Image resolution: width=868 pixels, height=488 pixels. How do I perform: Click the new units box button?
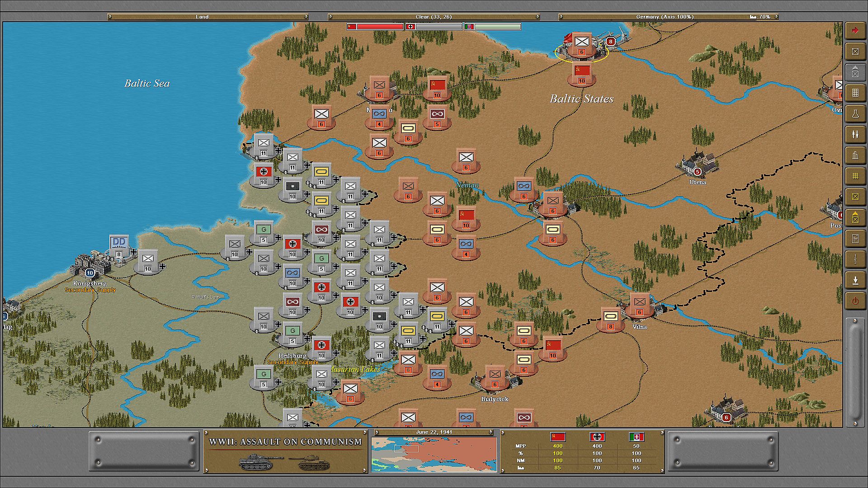(x=855, y=52)
